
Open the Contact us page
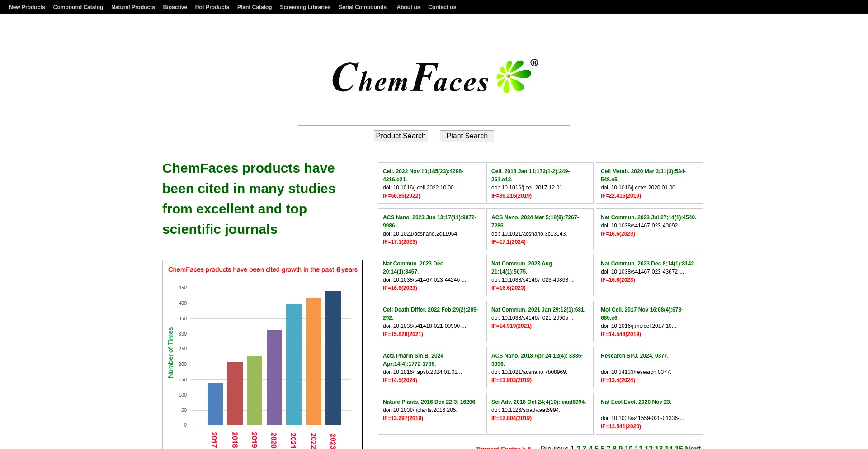click(442, 7)
